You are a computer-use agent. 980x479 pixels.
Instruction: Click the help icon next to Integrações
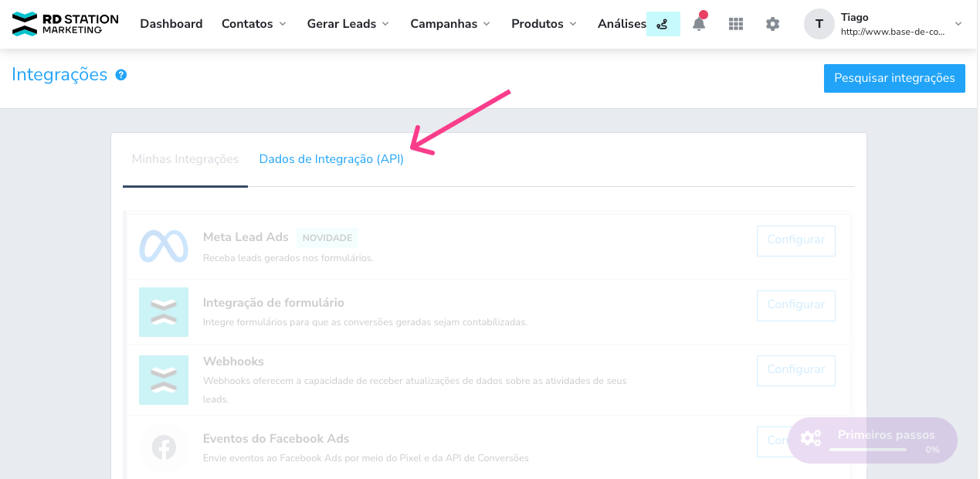(x=121, y=75)
